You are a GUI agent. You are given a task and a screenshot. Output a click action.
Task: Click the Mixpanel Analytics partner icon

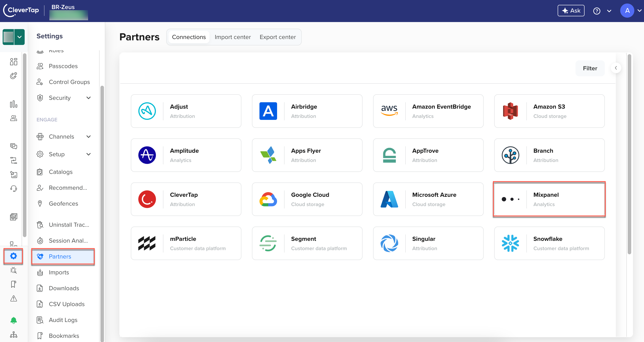pos(510,199)
